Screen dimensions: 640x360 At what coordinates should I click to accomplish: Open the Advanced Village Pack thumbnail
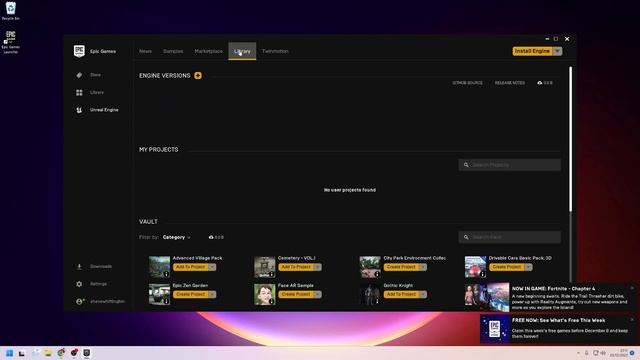point(159,267)
